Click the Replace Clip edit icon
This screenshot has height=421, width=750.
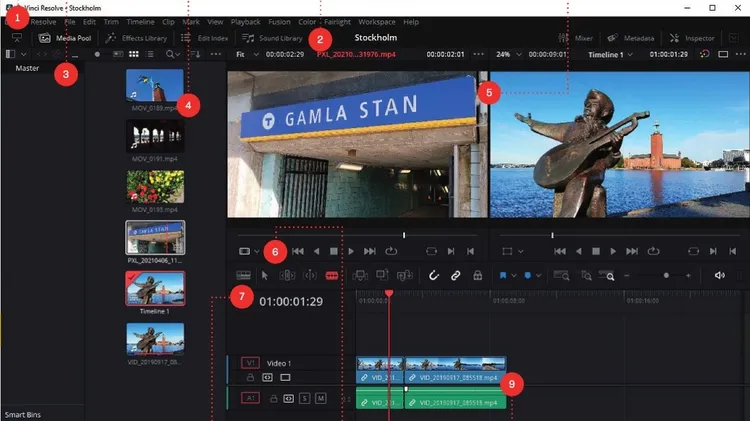pos(405,276)
